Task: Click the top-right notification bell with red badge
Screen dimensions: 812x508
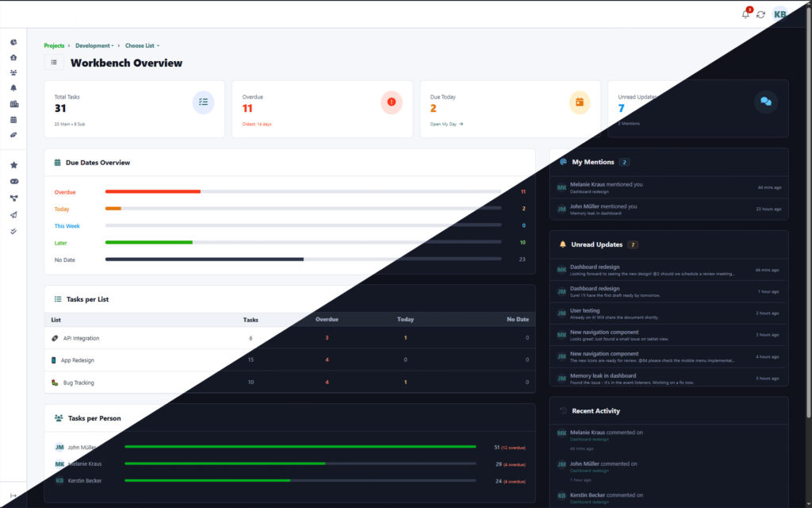Action: coord(745,14)
